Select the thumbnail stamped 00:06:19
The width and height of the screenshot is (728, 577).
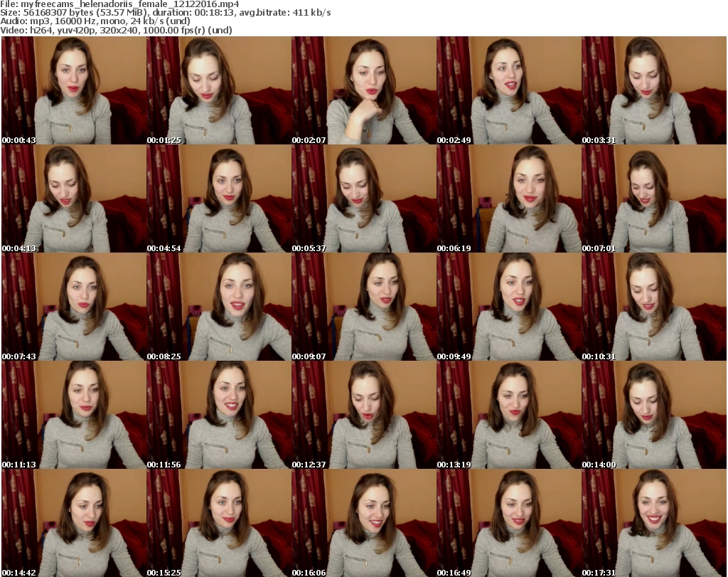tap(509, 198)
